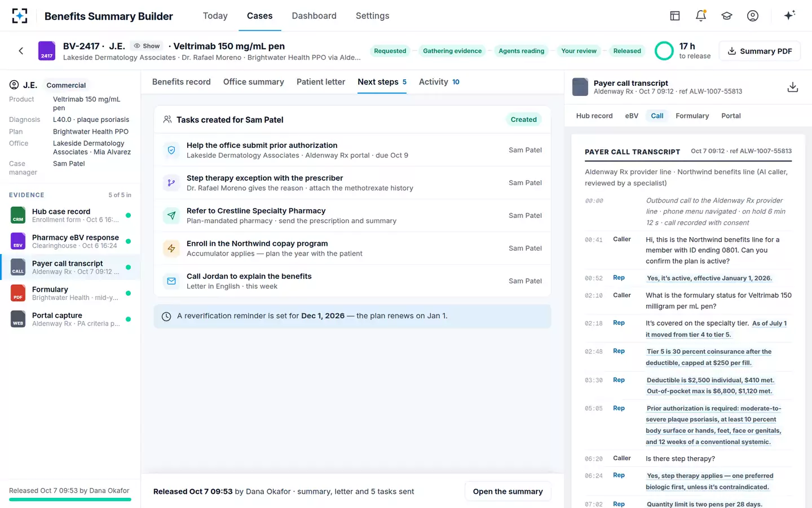812x508 pixels.
Task: Click the EBV pharmacy response icon
Action: (18, 241)
